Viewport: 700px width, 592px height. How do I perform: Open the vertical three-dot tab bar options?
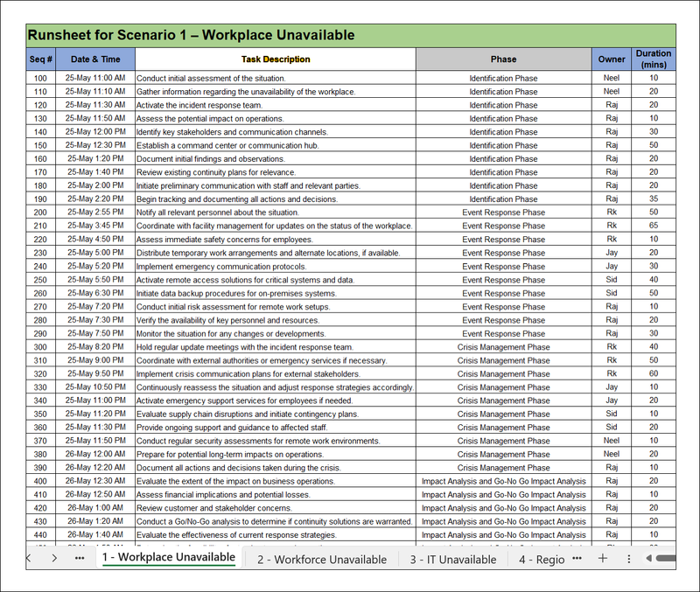[x=628, y=558]
